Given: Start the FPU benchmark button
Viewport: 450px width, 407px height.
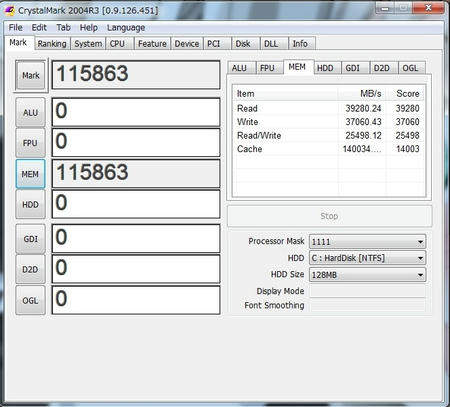Looking at the screenshot, I should pyautogui.click(x=30, y=143).
